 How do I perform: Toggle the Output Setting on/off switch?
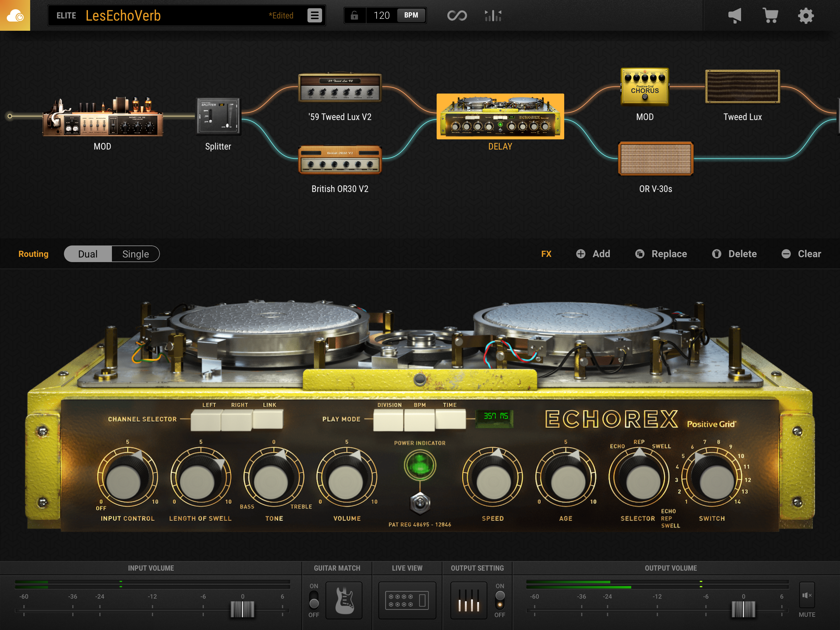click(x=500, y=600)
